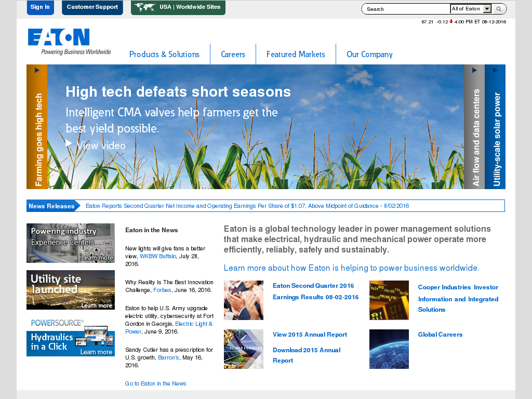Click Learn more on Utility site banner
This screenshot has height=399, width=532.
pos(97,305)
